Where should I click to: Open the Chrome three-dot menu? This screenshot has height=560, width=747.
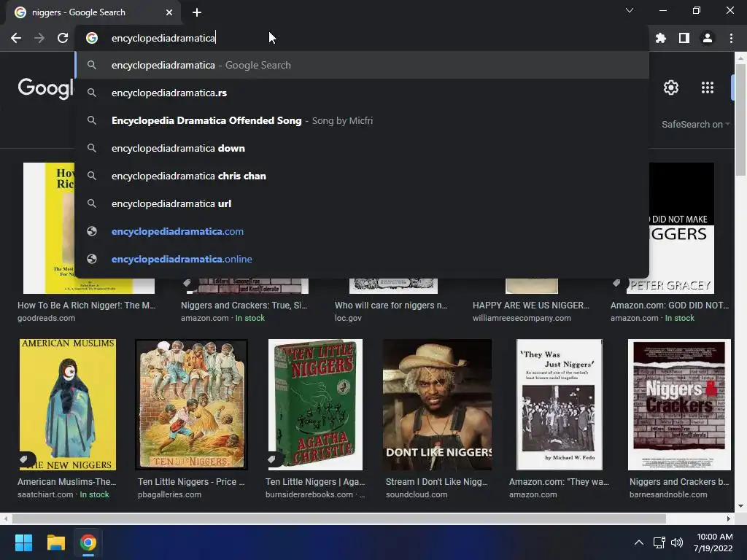[731, 38]
